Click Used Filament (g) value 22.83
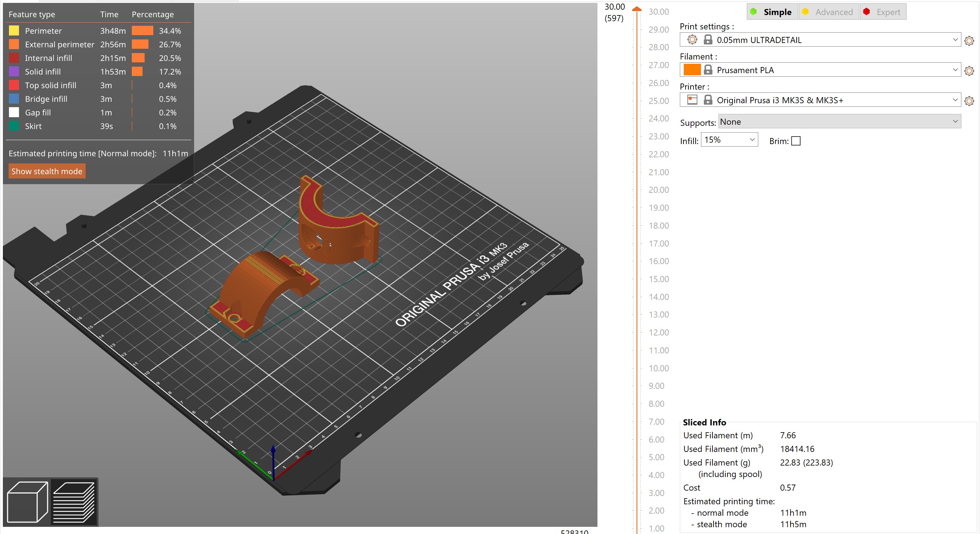The image size is (980, 534). [807, 463]
